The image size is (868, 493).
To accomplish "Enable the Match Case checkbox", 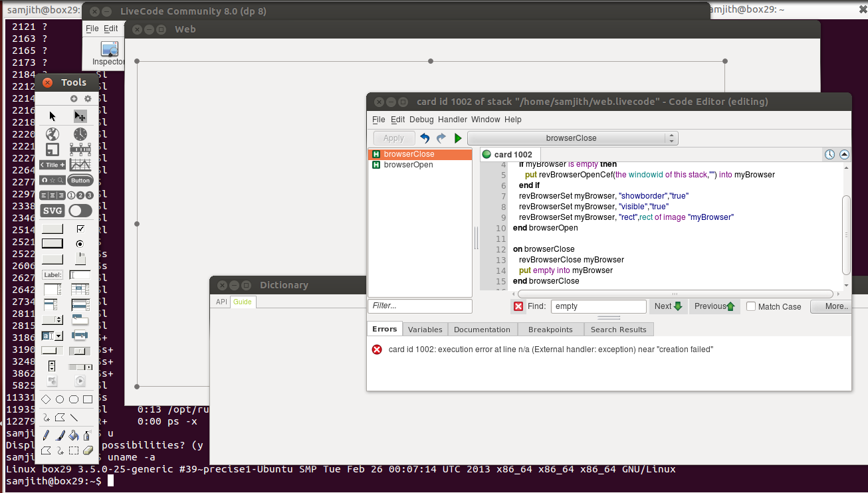I will (x=751, y=306).
